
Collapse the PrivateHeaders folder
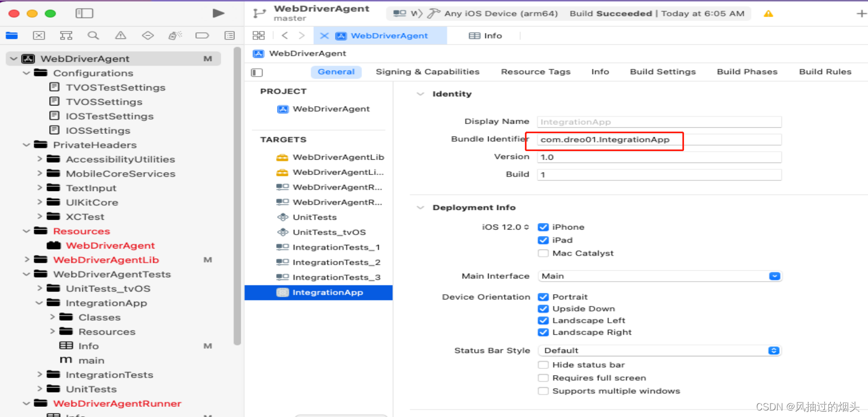click(26, 145)
